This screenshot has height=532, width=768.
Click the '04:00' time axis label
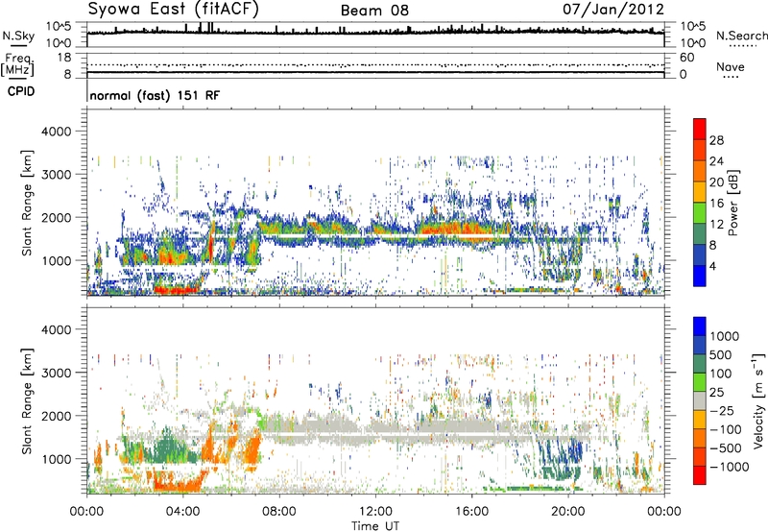[x=183, y=512]
